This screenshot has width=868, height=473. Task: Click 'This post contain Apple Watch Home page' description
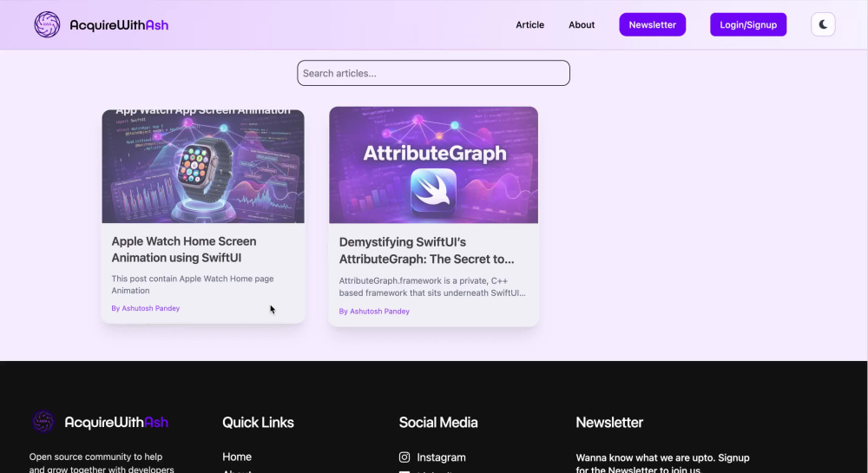click(x=193, y=285)
